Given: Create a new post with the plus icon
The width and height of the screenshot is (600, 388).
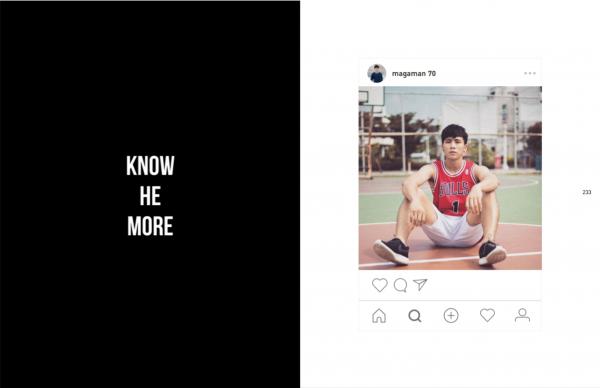Looking at the screenshot, I should click(451, 316).
